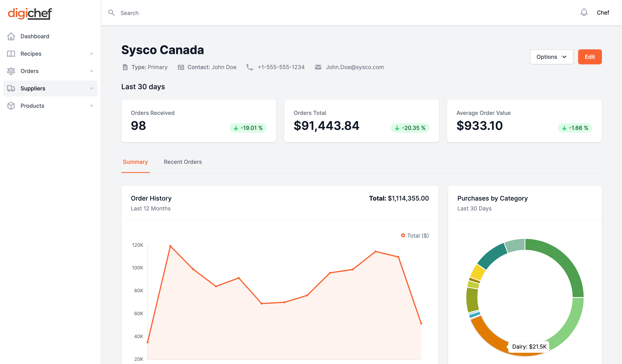
Task: Click the Orders scales icon
Action: (x=11, y=71)
